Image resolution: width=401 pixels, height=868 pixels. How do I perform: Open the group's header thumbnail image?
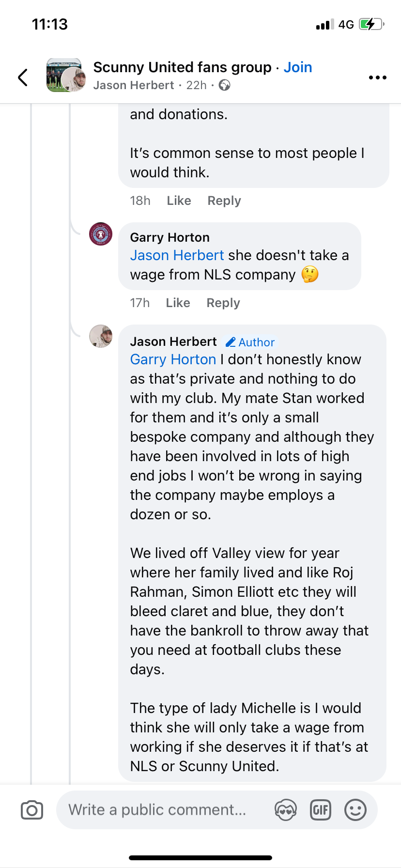coord(64,76)
